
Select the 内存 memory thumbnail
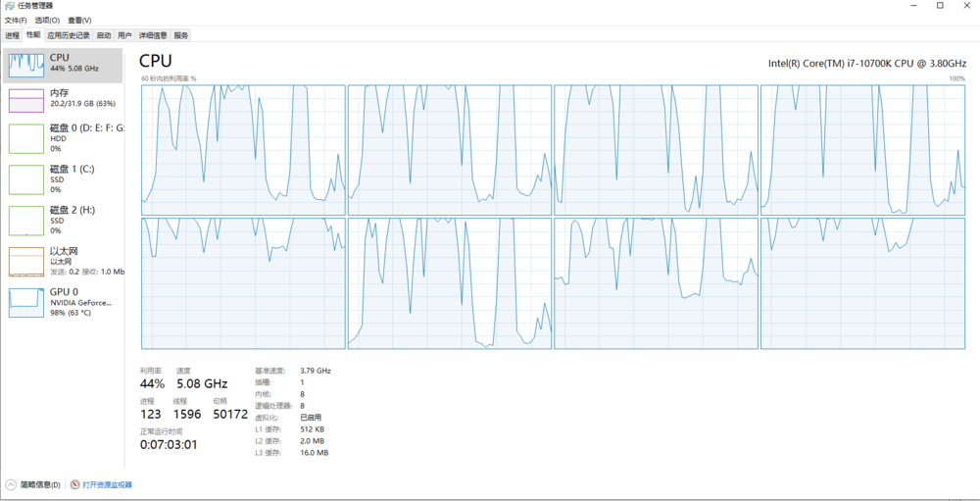click(26, 100)
